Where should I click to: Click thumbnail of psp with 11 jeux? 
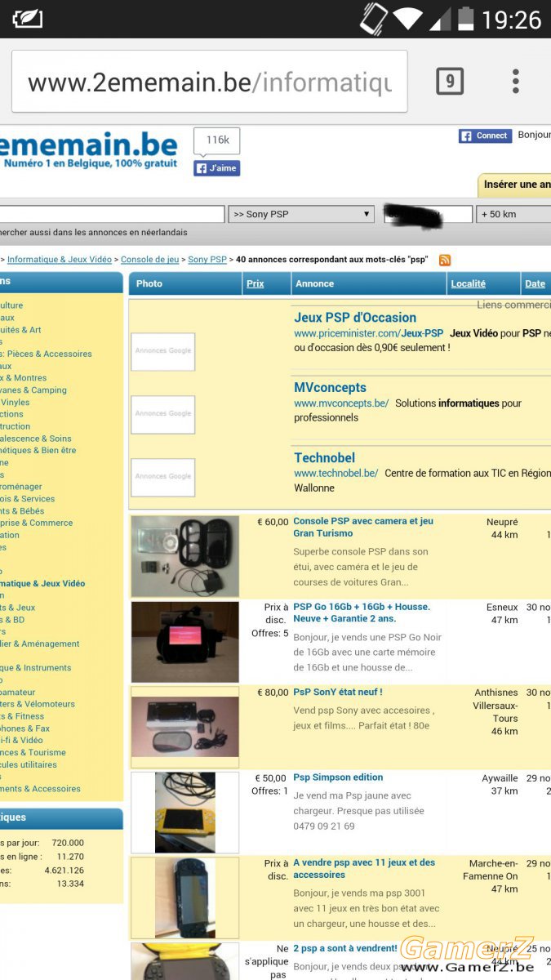tap(185, 898)
